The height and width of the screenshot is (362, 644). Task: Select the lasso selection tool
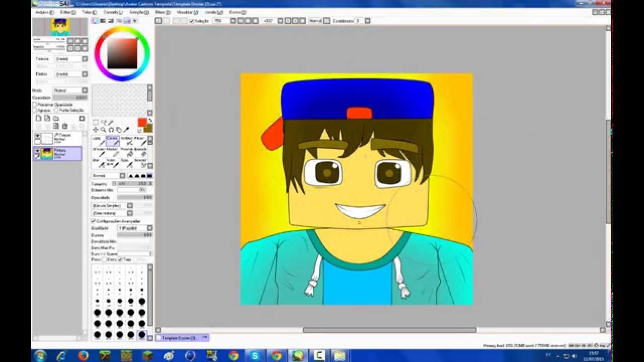click(x=103, y=122)
